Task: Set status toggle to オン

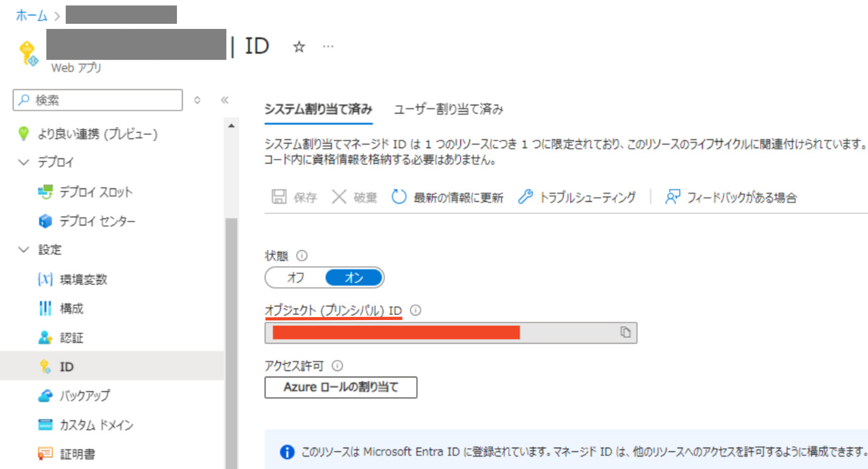Action: (x=354, y=278)
